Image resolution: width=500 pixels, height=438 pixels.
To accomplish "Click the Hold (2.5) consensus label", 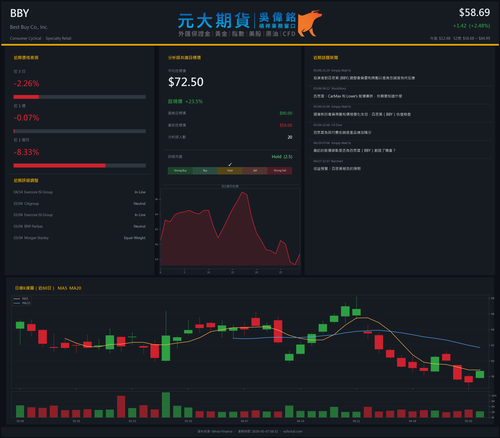I will coord(282,157).
